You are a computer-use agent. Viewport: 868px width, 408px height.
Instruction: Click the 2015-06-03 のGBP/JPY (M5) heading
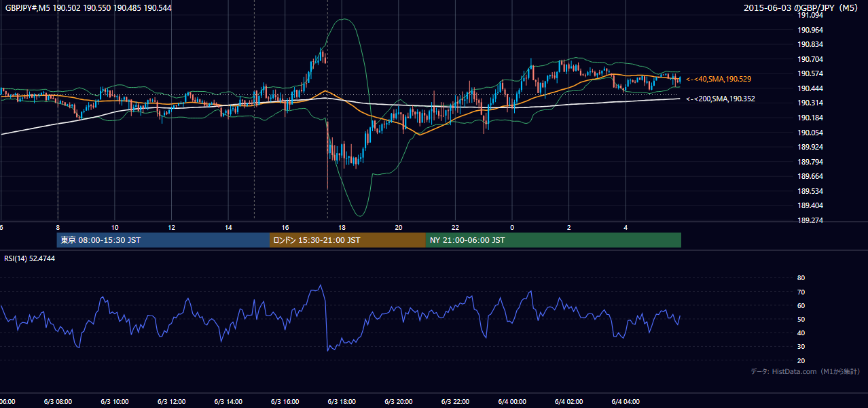802,8
